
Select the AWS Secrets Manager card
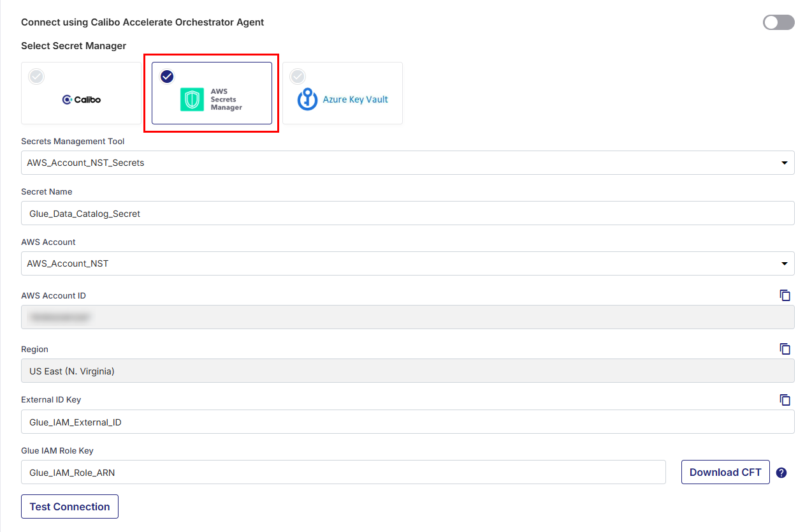[212, 93]
